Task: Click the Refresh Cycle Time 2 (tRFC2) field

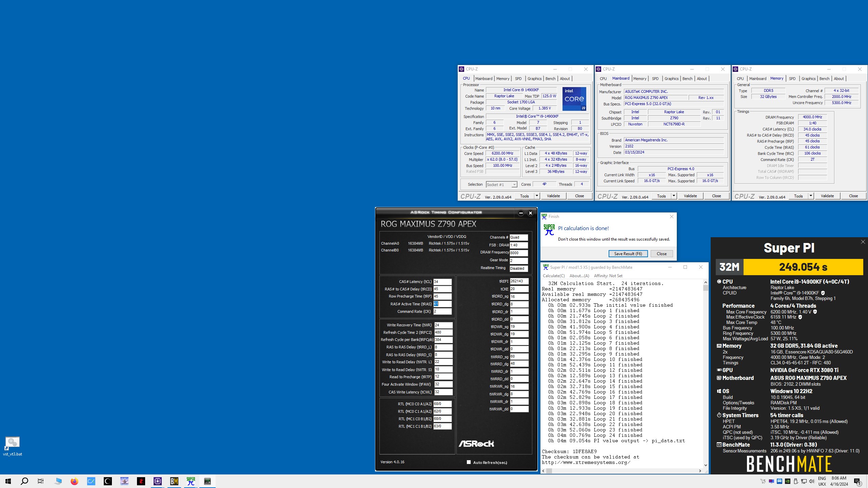Action: coord(443,332)
